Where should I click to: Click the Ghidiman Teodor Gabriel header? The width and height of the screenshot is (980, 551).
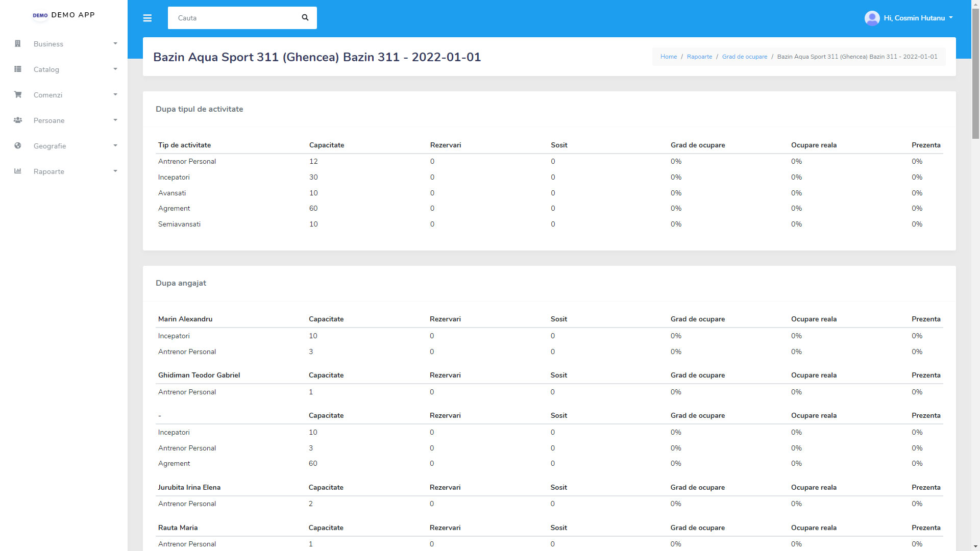point(199,375)
